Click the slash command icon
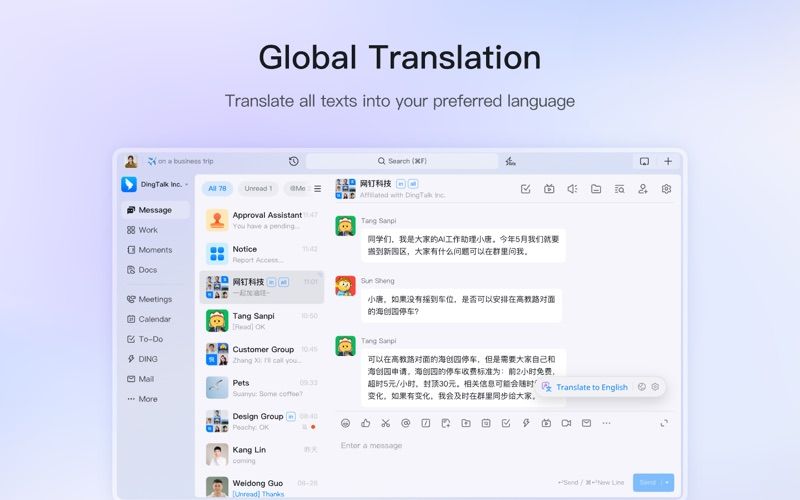Viewport: 800px width, 500px height. click(x=426, y=423)
